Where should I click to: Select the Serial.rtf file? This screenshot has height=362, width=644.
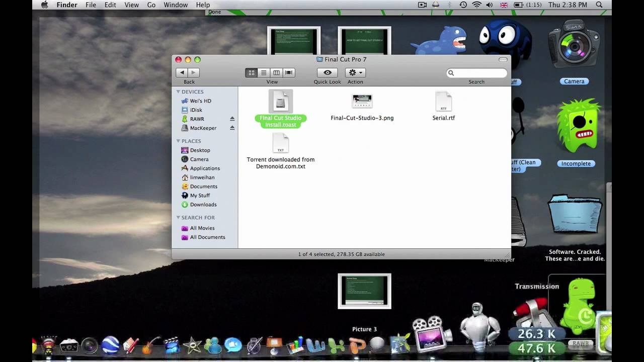[x=443, y=107]
